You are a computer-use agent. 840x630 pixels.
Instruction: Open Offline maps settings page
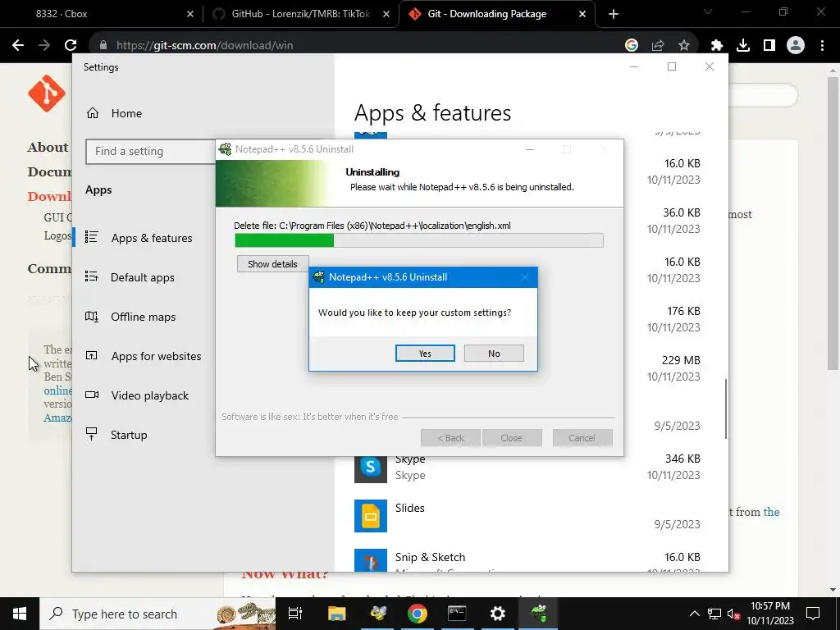pos(144,317)
